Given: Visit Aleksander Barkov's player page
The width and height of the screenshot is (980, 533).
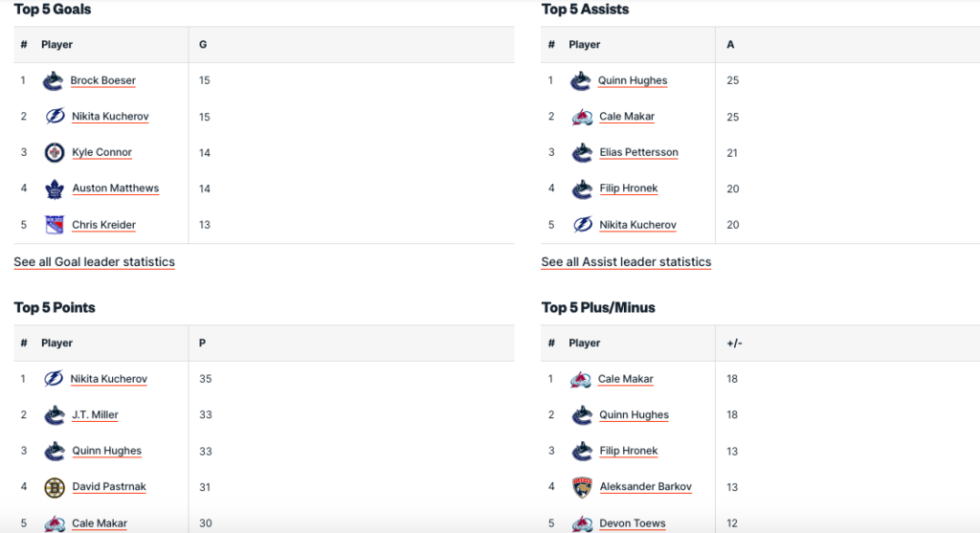Looking at the screenshot, I should (645, 487).
